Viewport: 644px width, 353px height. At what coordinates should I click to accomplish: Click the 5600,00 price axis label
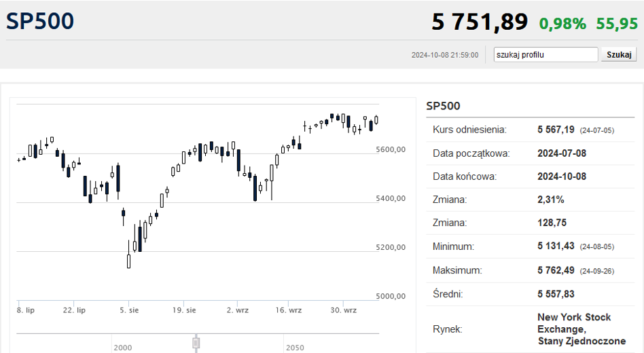(x=391, y=149)
